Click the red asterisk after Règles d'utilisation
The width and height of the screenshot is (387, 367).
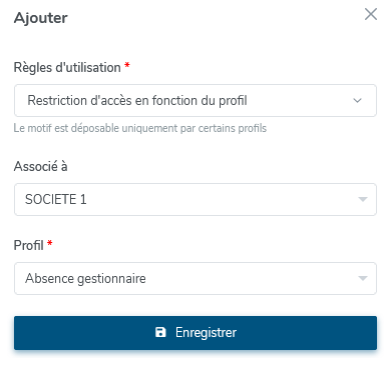127,65
